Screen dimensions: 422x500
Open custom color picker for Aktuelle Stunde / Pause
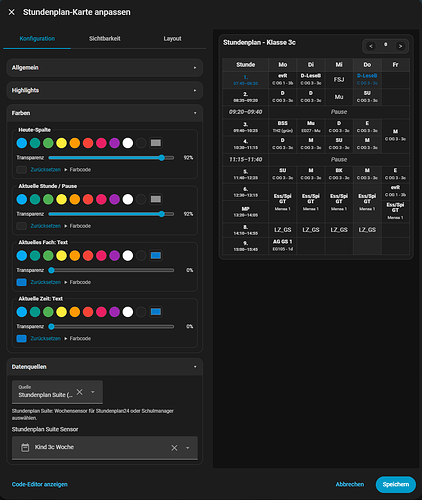coord(156,199)
